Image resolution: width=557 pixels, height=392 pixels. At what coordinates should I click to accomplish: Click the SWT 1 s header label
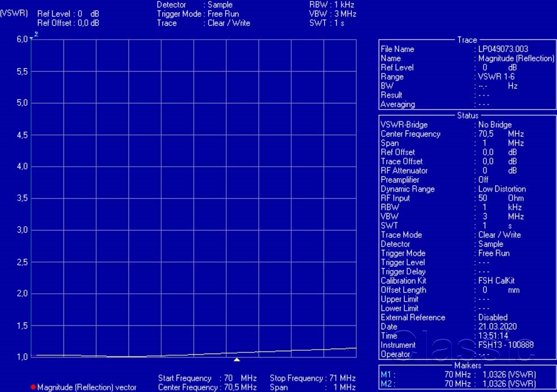click(x=327, y=23)
